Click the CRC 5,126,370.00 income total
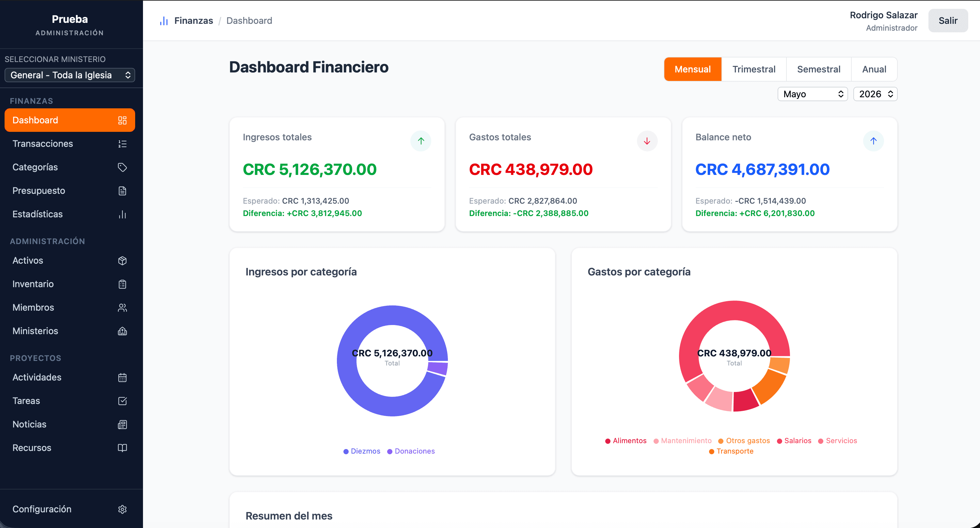Image resolution: width=980 pixels, height=528 pixels. click(x=309, y=169)
